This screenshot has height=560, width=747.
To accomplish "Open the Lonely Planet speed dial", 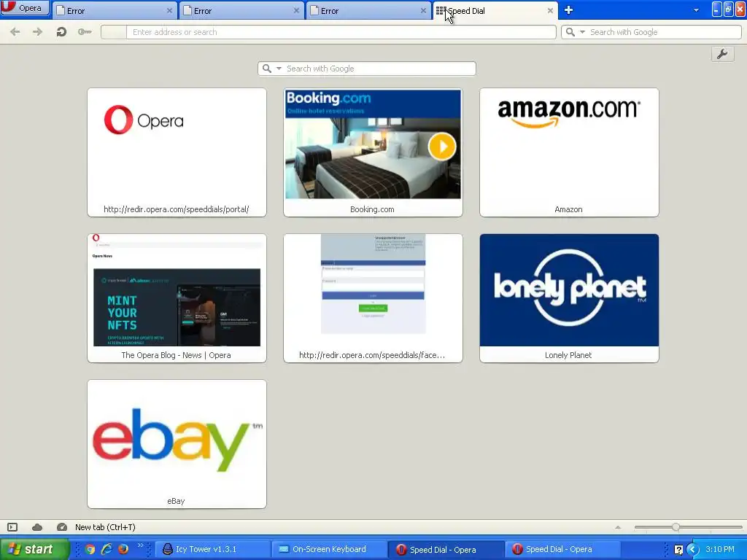I will [x=569, y=298].
